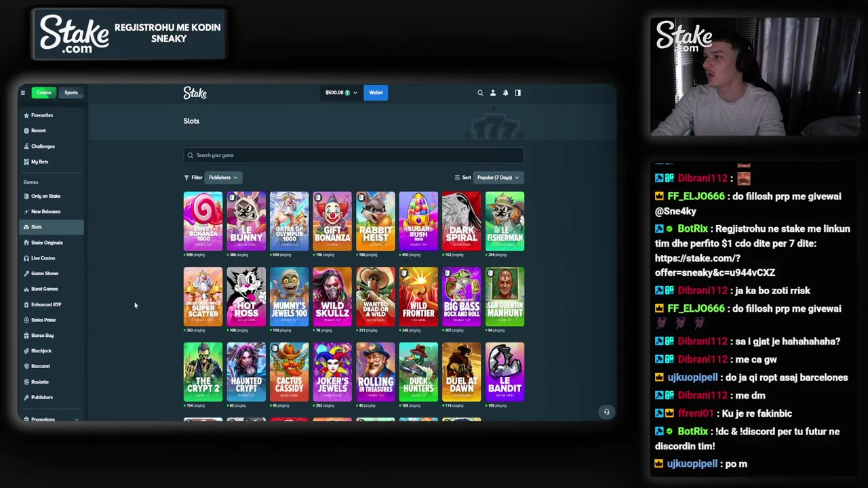868x488 pixels.
Task: Open Slots in the sidebar menu
Action: click(x=52, y=227)
